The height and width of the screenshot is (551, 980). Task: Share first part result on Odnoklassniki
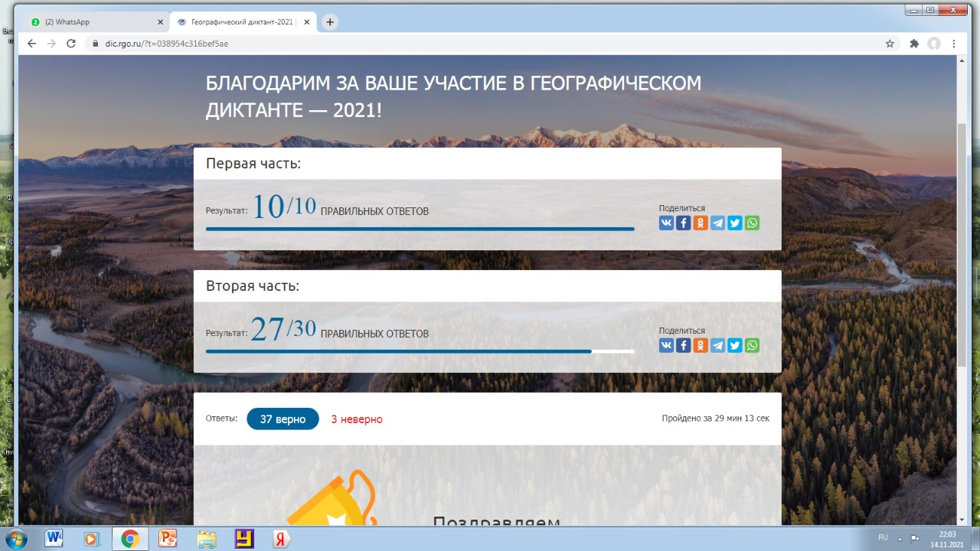click(x=701, y=223)
